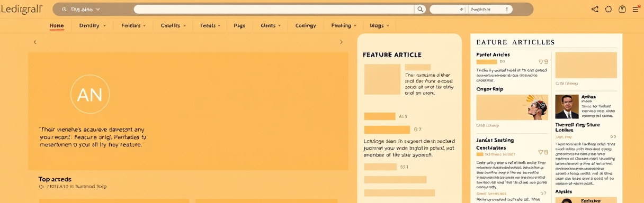Click the FEATURE ARTICLE panel heading
Image resolution: width=644 pixels, height=203 pixels.
tap(392, 55)
